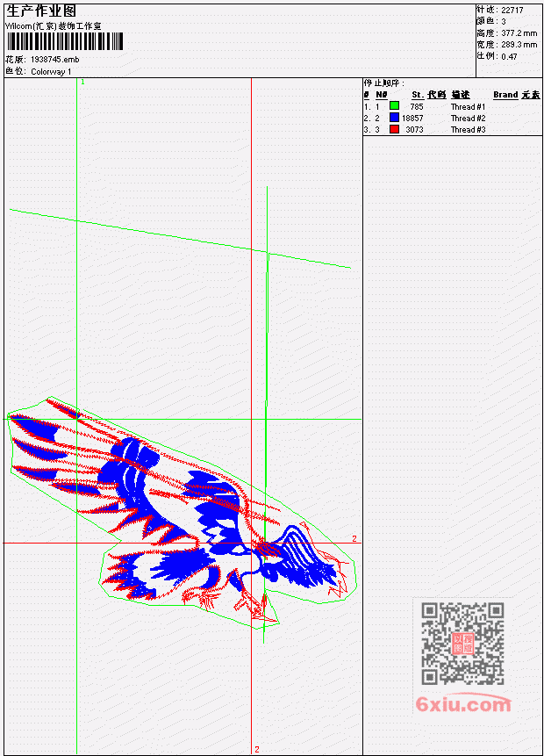Image resolution: width=544 pixels, height=756 pixels.
Task: Click the green Thread #1 color swatch
Action: click(x=394, y=105)
